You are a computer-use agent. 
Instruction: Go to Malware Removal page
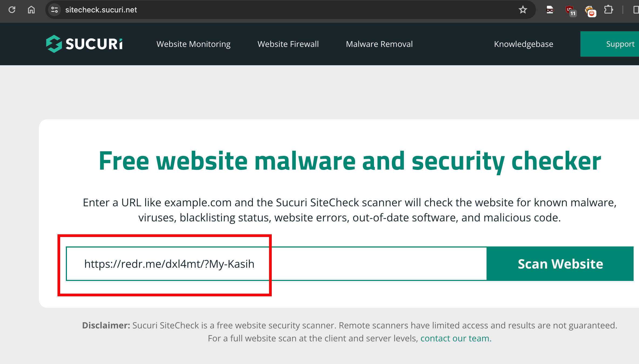point(379,44)
